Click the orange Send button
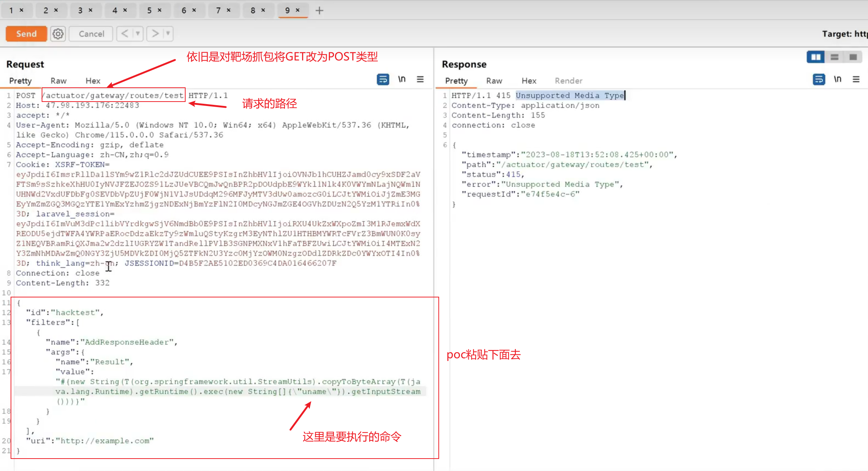Image resolution: width=868 pixels, height=471 pixels. click(26, 34)
